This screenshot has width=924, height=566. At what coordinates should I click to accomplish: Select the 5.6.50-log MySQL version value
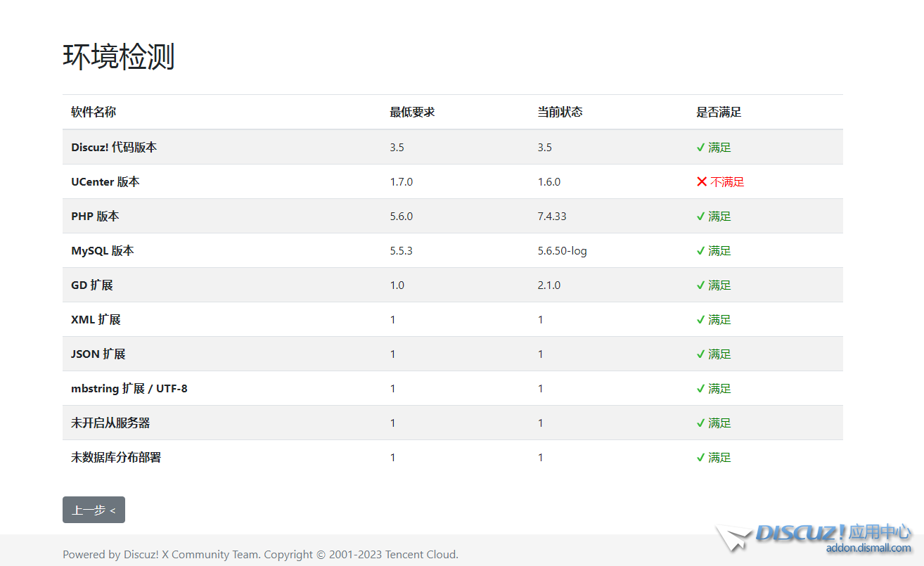[x=562, y=251]
